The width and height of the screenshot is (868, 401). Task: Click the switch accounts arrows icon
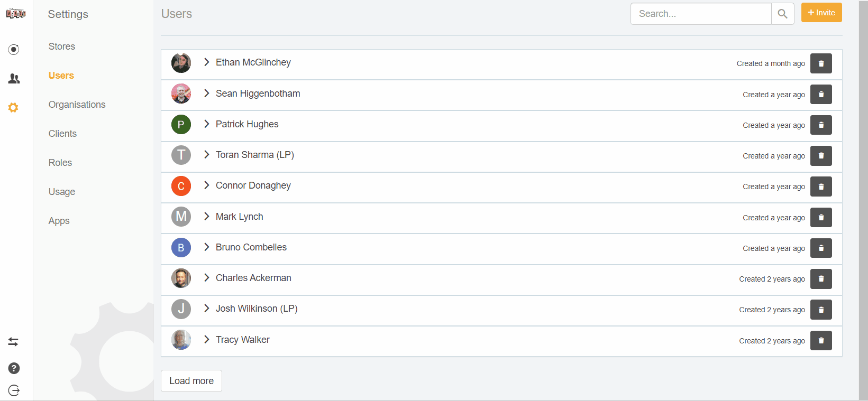13,342
